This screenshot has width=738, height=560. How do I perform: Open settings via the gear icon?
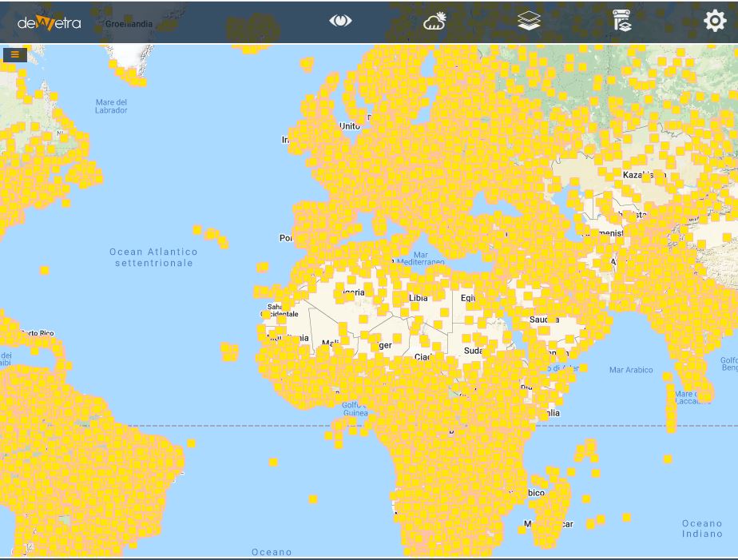coord(715,21)
